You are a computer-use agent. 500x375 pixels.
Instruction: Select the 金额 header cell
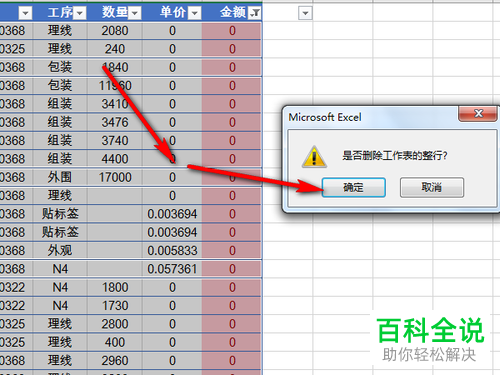pyautogui.click(x=232, y=13)
